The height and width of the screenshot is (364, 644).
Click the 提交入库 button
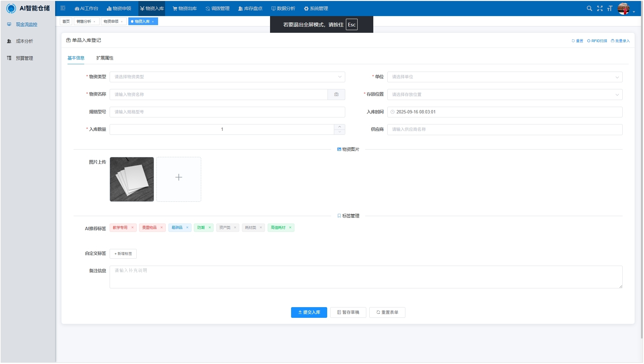coord(309,312)
